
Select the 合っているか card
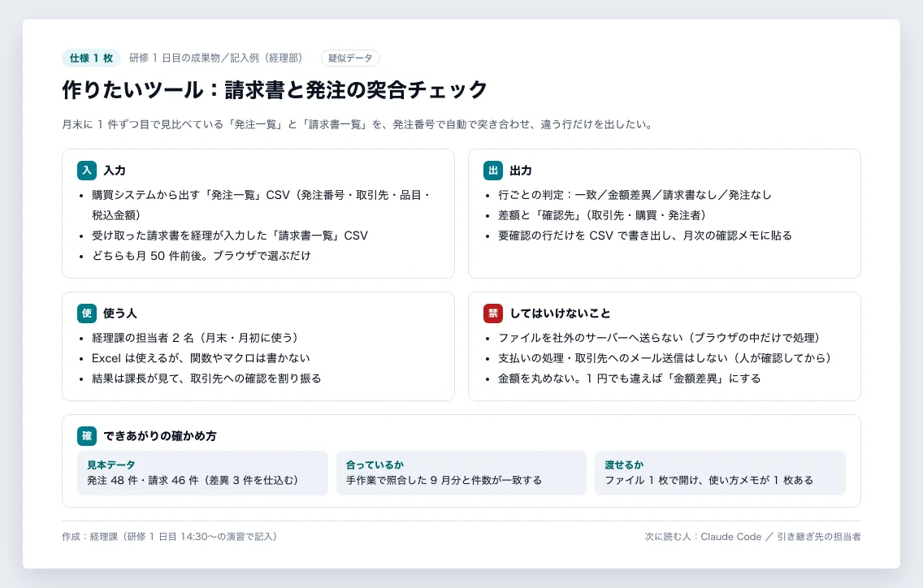[461, 473]
